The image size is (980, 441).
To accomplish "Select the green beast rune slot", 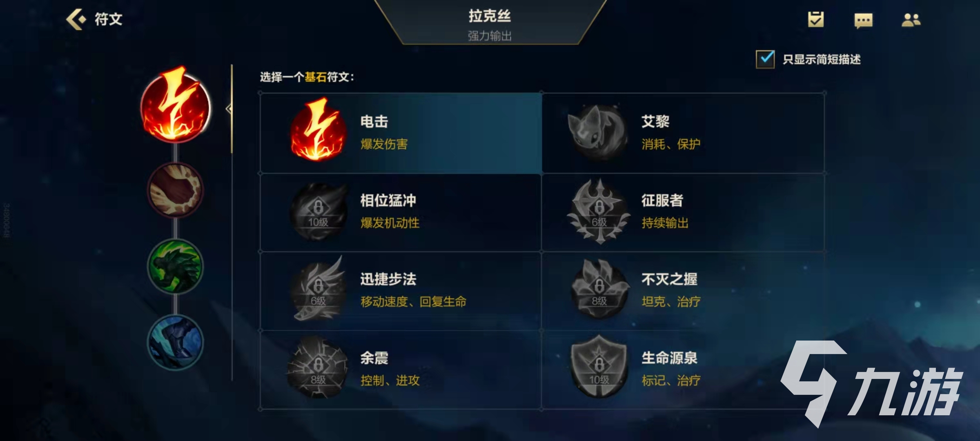I will (175, 267).
